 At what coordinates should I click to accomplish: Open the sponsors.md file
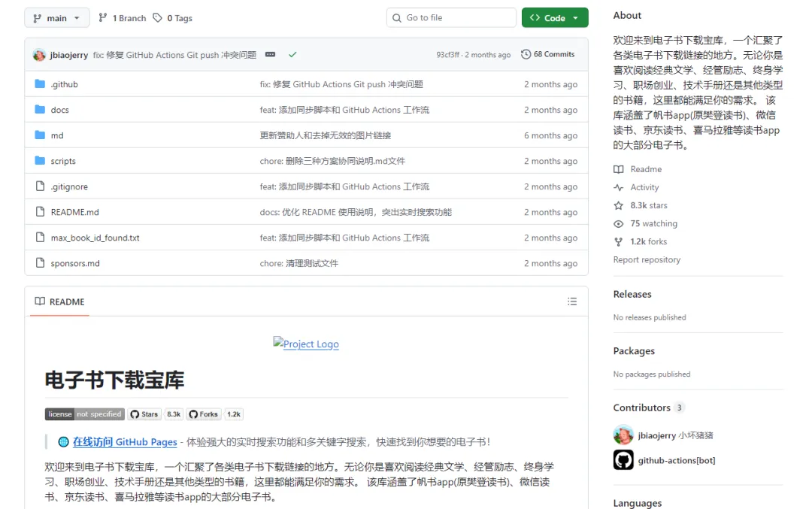75,263
